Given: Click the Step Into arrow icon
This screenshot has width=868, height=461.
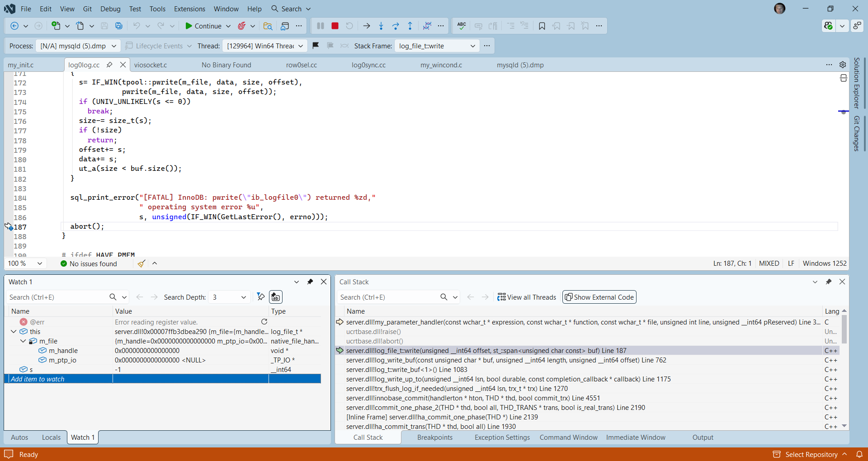Looking at the screenshot, I should pos(381,26).
